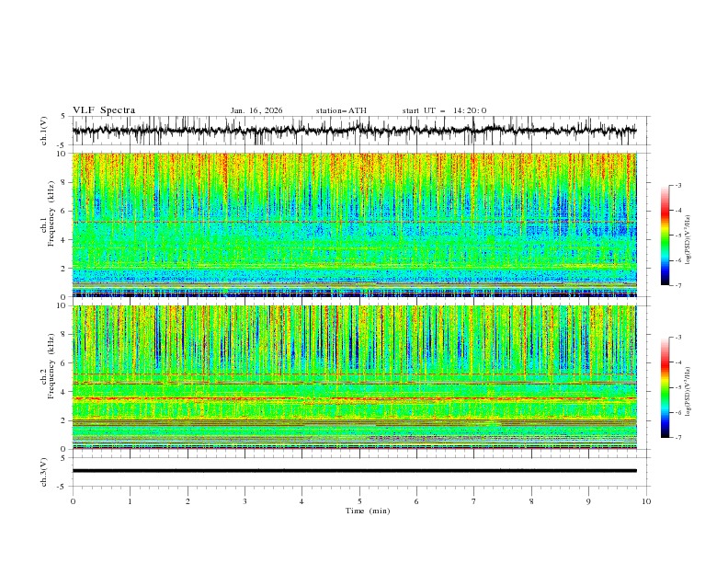Click the ch.1 spectrogram plot

point(354,224)
